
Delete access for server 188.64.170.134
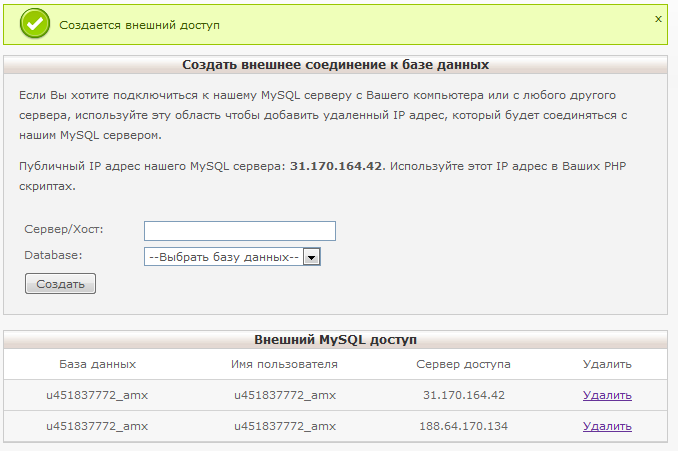[x=607, y=426]
